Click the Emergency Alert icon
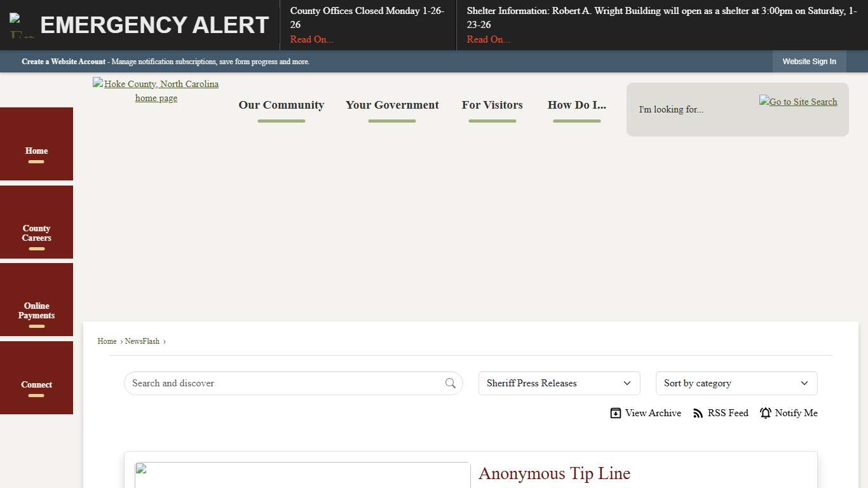This screenshot has width=868, height=488. (x=22, y=25)
